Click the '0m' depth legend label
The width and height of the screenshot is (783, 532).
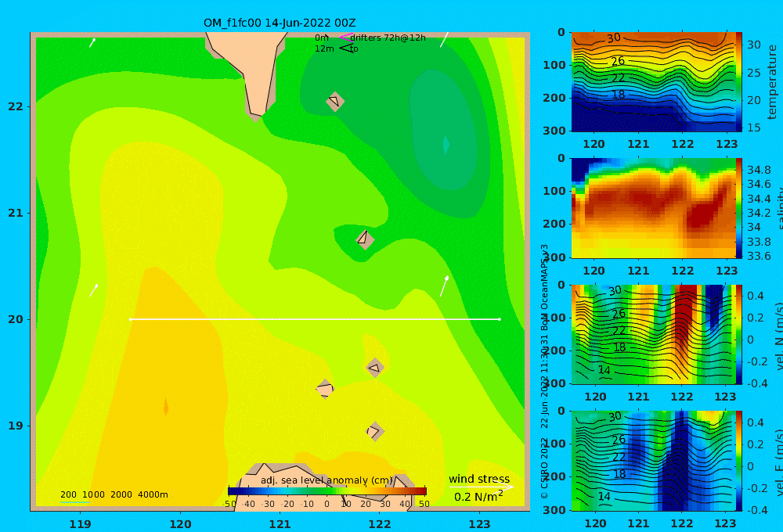(x=322, y=38)
